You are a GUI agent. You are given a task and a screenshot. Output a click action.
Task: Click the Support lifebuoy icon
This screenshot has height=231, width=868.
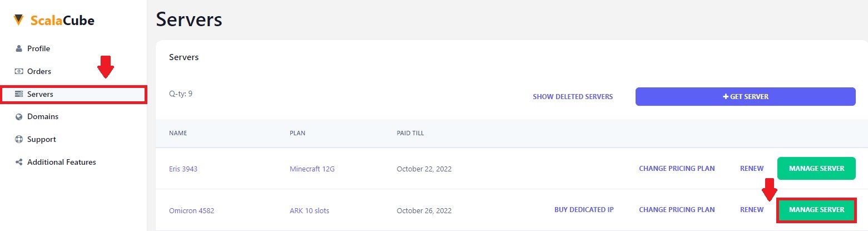point(19,140)
